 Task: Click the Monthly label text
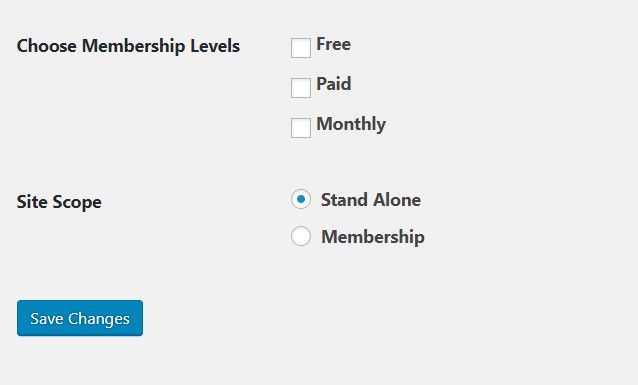[x=351, y=125]
